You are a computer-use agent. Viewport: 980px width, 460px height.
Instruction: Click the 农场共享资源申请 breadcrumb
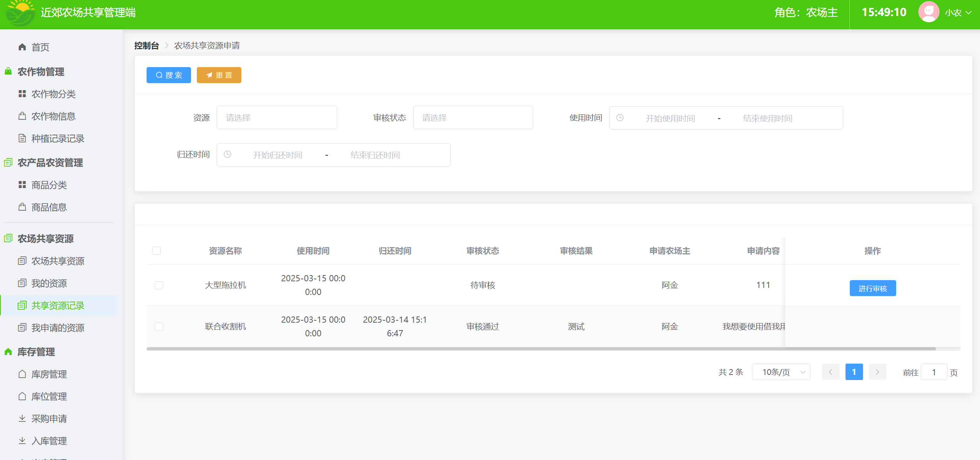pyautogui.click(x=207, y=46)
